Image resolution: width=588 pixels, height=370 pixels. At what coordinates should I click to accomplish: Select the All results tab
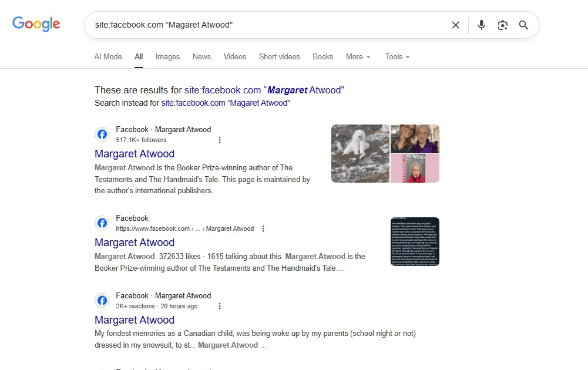pyautogui.click(x=139, y=56)
